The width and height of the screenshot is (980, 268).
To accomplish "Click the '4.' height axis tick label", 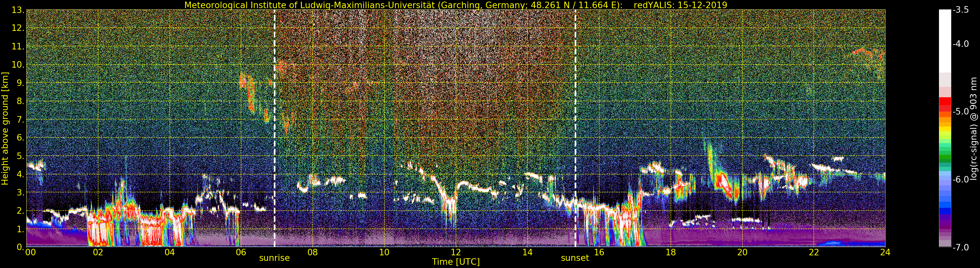I will coord(20,174).
